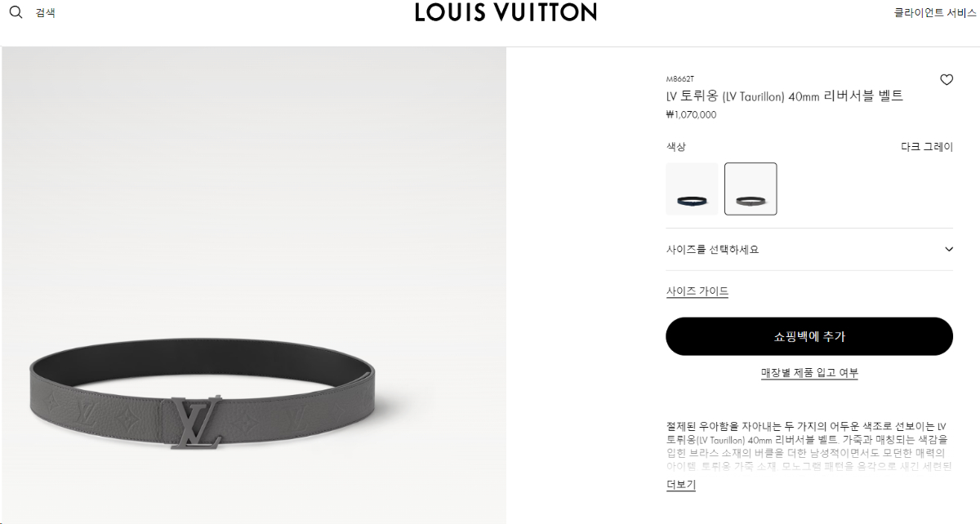Click the product description paragraph

809,446
